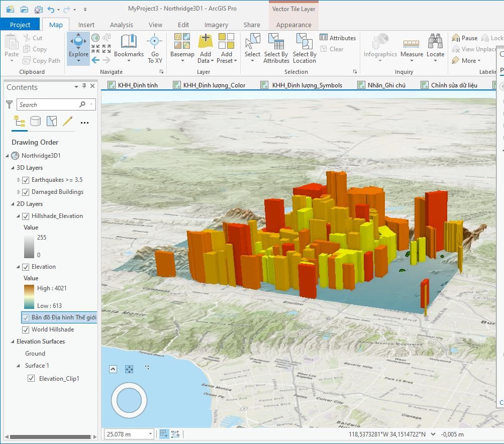Click Clear selection button
The height and width of the screenshot is (444, 504).
332,49
